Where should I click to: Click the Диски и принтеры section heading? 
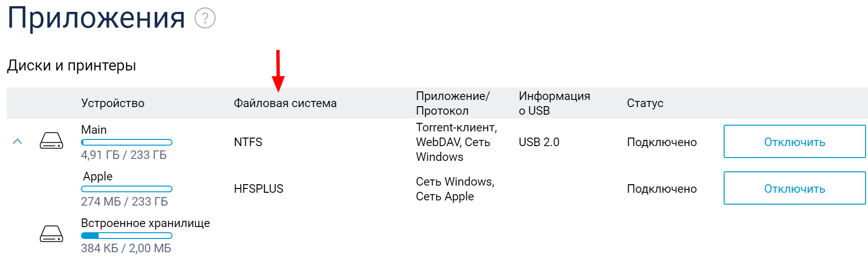coord(71,65)
